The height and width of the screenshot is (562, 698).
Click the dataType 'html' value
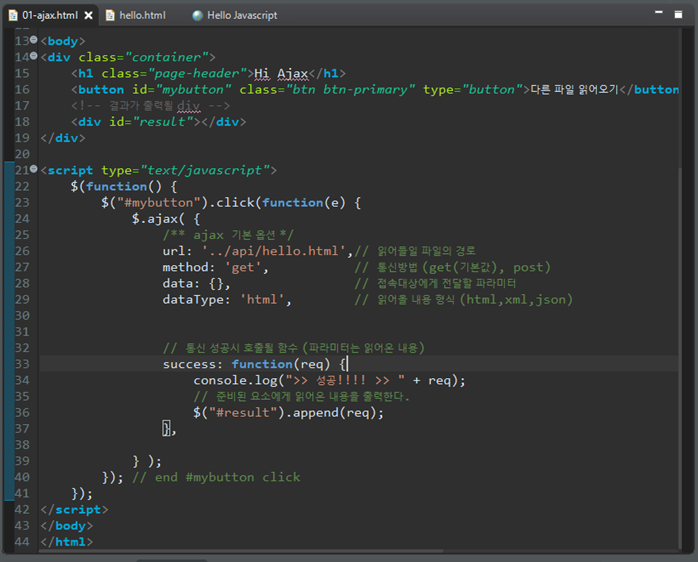[x=262, y=299]
